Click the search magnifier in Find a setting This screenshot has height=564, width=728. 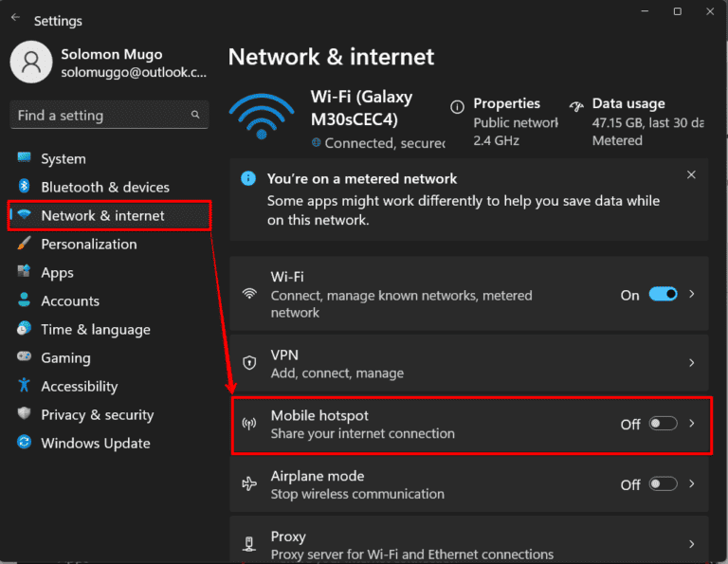[x=195, y=115]
